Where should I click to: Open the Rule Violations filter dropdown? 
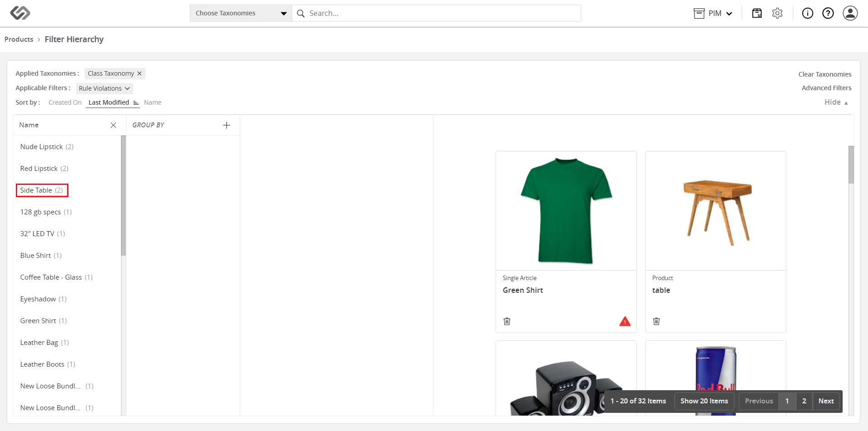pos(104,88)
